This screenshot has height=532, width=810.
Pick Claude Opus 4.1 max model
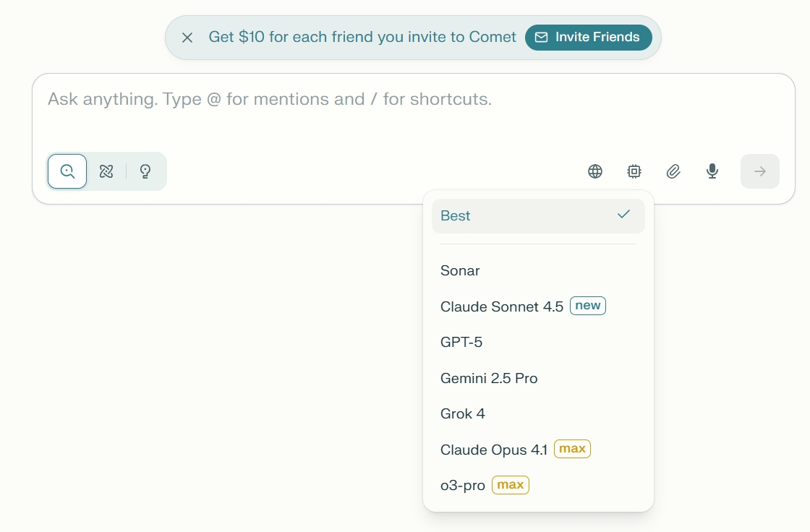pos(494,450)
